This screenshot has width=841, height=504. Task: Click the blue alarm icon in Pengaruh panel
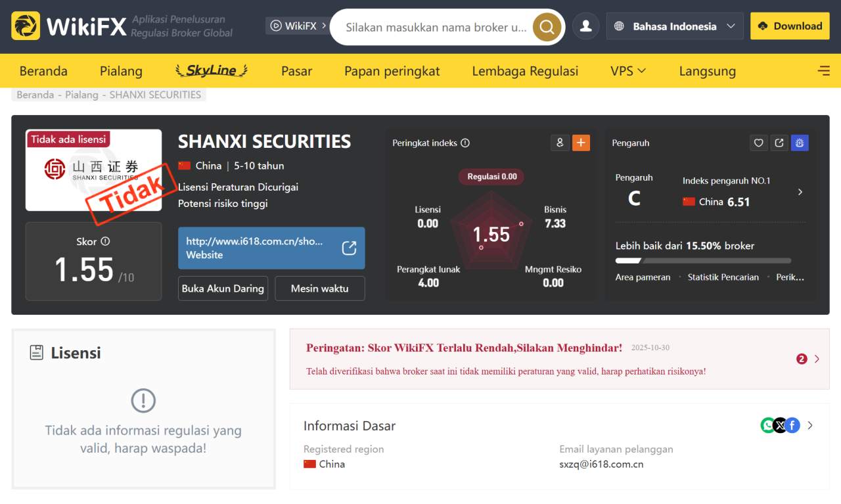tap(800, 143)
